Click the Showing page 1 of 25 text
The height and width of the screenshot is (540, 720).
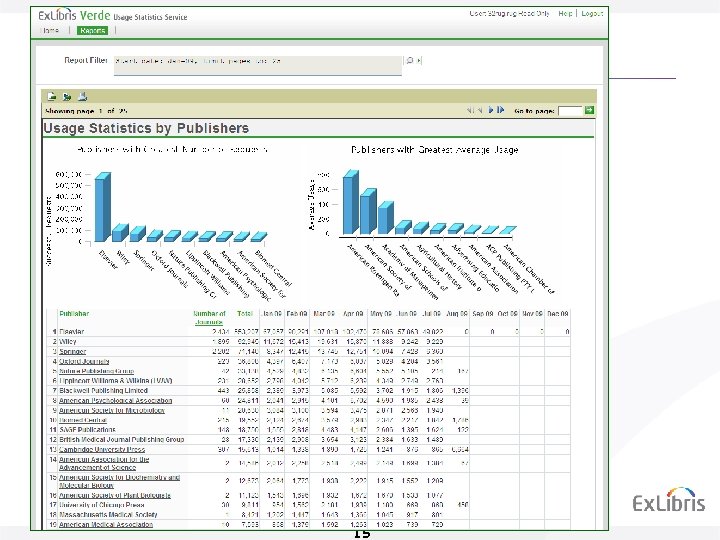(x=86, y=111)
